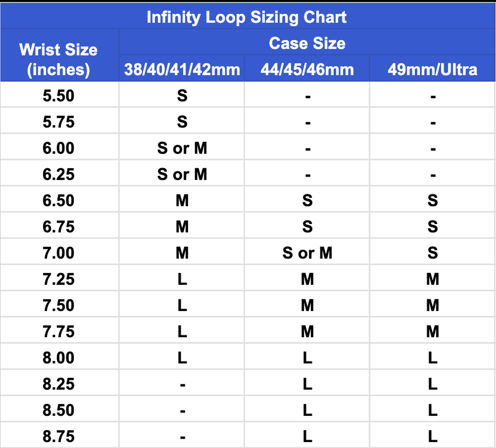Image resolution: width=496 pixels, height=448 pixels.
Task: Select 'S or M' in the 7.00 row
Action: tap(307, 253)
